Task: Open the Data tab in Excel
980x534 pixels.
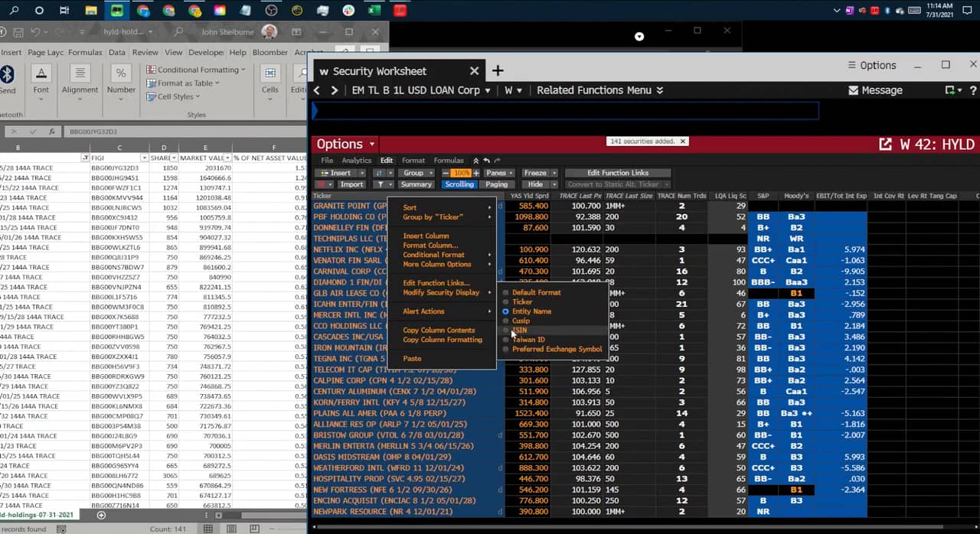Action: pos(116,53)
